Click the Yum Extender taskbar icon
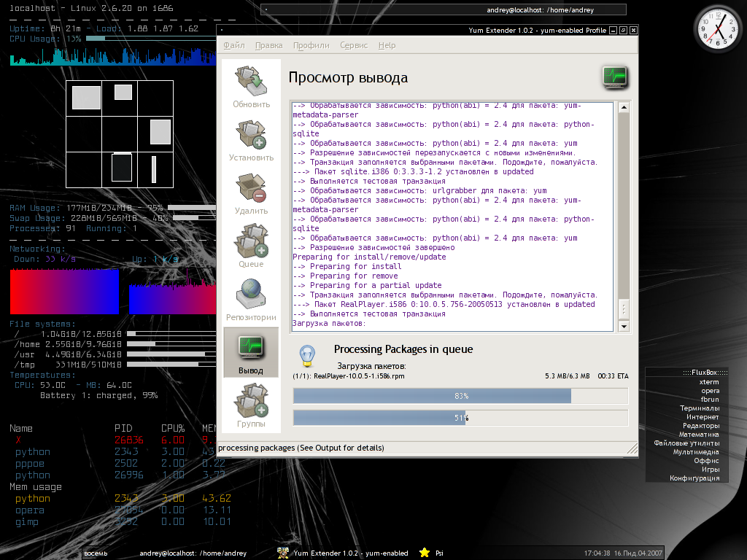Screen dimensions: 747x560 283,553
